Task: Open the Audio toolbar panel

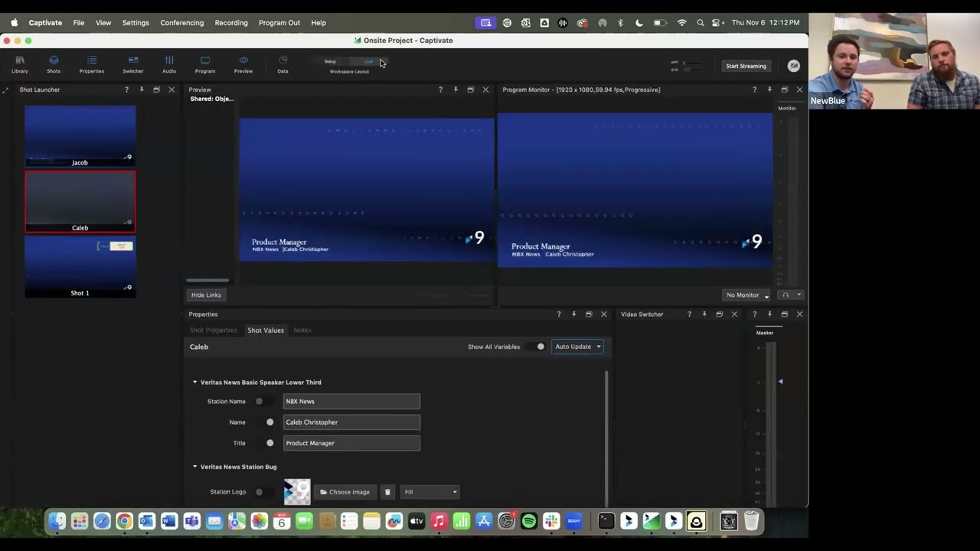Action: click(x=169, y=64)
